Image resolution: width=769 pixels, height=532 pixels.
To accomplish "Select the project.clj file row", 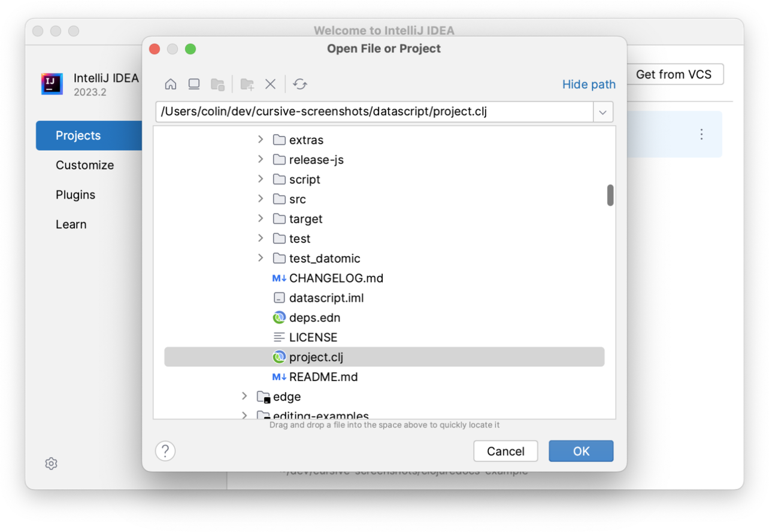I will (x=384, y=357).
